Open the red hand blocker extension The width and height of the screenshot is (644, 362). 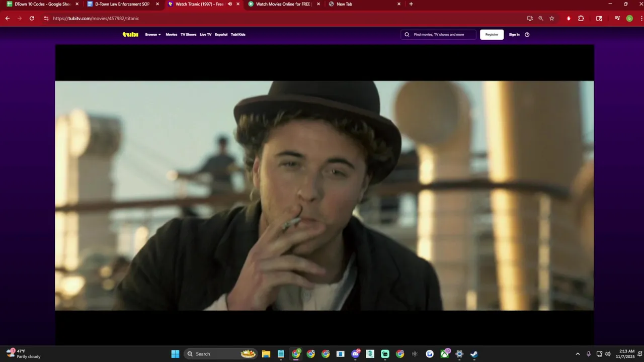pos(569,18)
